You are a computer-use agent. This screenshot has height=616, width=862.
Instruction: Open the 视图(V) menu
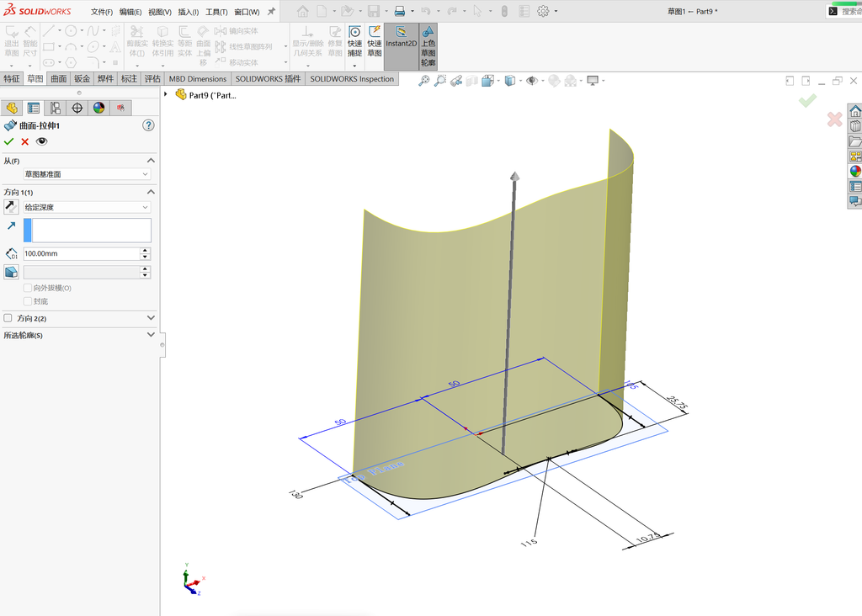coord(159,12)
